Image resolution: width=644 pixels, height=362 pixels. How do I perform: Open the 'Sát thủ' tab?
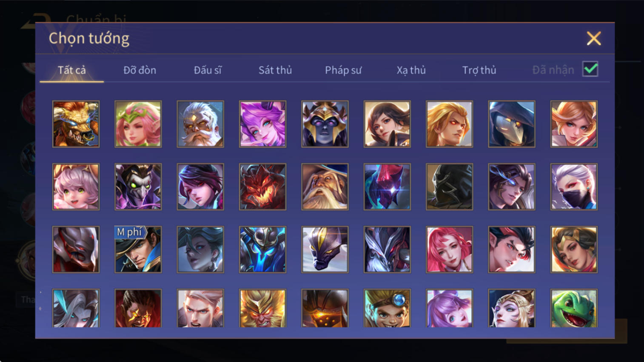275,70
